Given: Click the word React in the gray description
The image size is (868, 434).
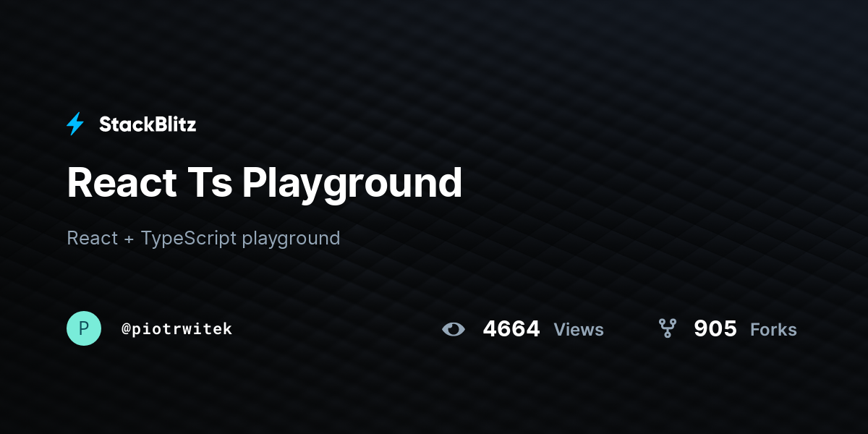Looking at the screenshot, I should 92,238.
